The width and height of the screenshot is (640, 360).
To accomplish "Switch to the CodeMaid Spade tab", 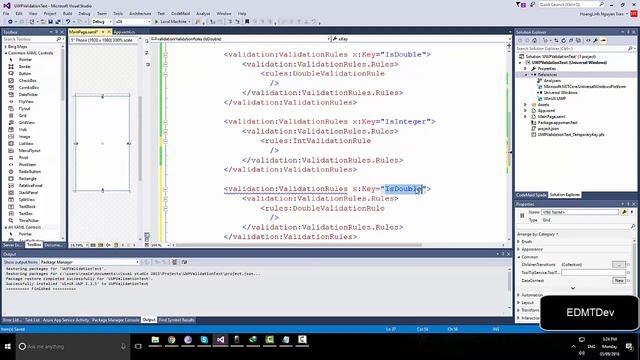I will tap(531, 195).
